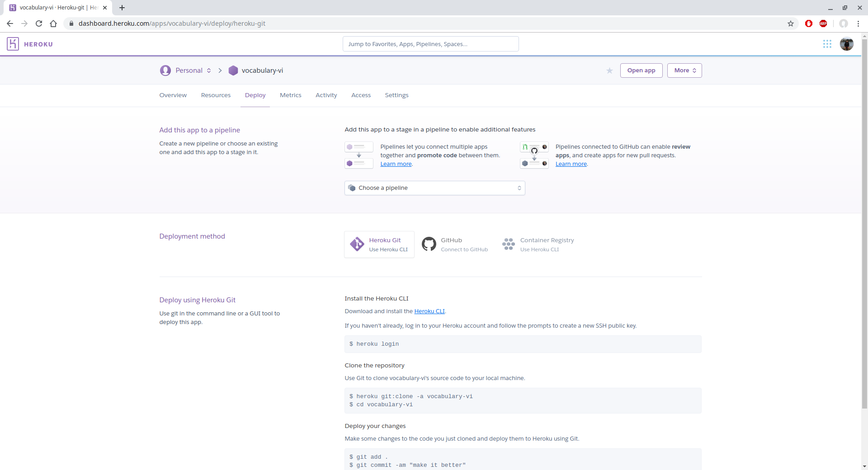Click the Deployment method heading
Viewport: 868px width, 470px height.
pos(192,236)
